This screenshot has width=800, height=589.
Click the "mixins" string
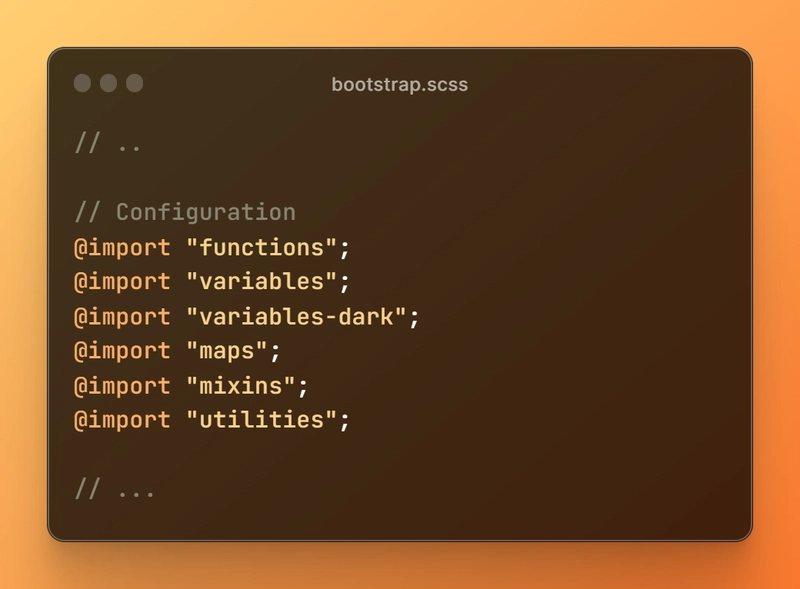(x=240, y=385)
